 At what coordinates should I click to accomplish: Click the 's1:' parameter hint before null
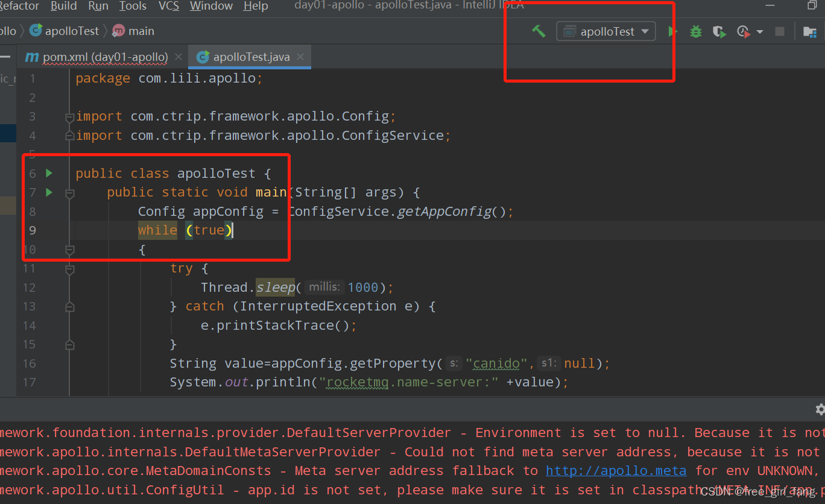pyautogui.click(x=548, y=363)
